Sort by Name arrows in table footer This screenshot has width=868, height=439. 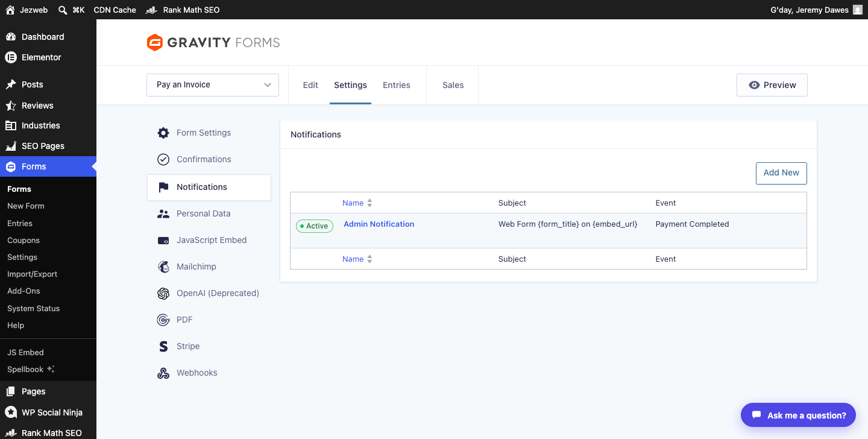pos(370,259)
